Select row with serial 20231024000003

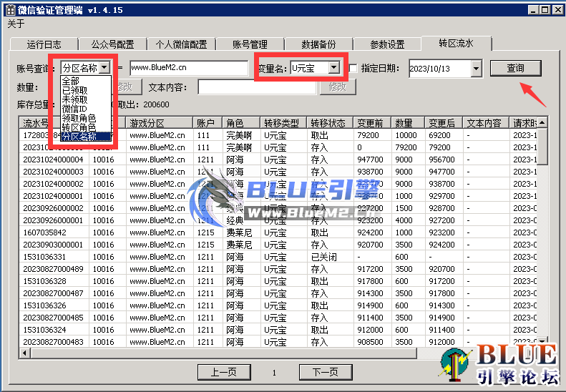point(278,172)
